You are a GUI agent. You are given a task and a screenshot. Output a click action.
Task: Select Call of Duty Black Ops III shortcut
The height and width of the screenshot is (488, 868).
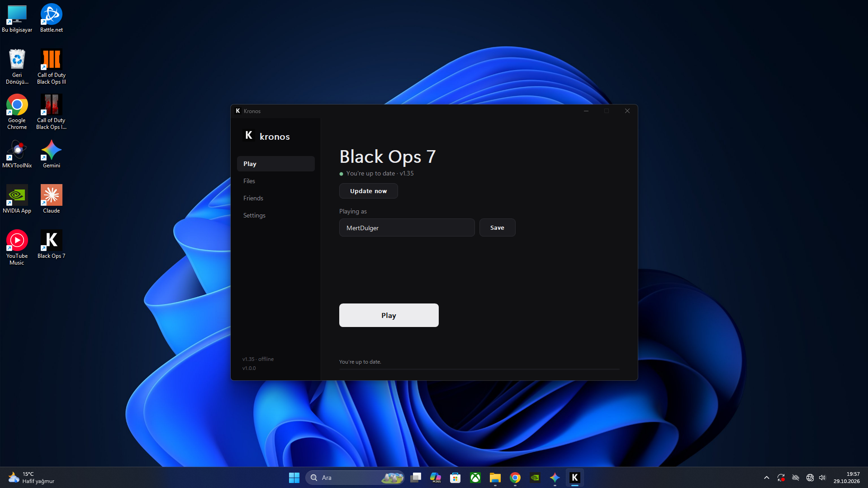tap(52, 67)
